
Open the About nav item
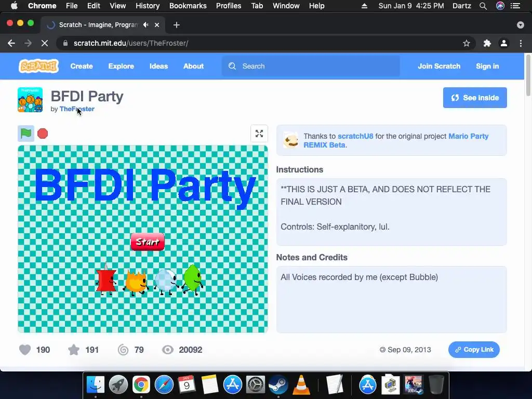click(193, 66)
